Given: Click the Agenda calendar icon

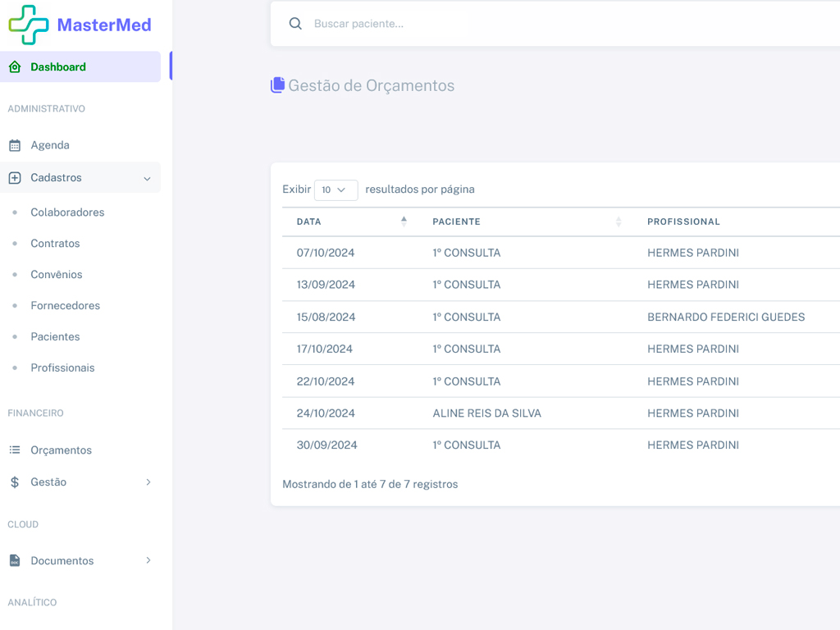Looking at the screenshot, I should [x=15, y=145].
